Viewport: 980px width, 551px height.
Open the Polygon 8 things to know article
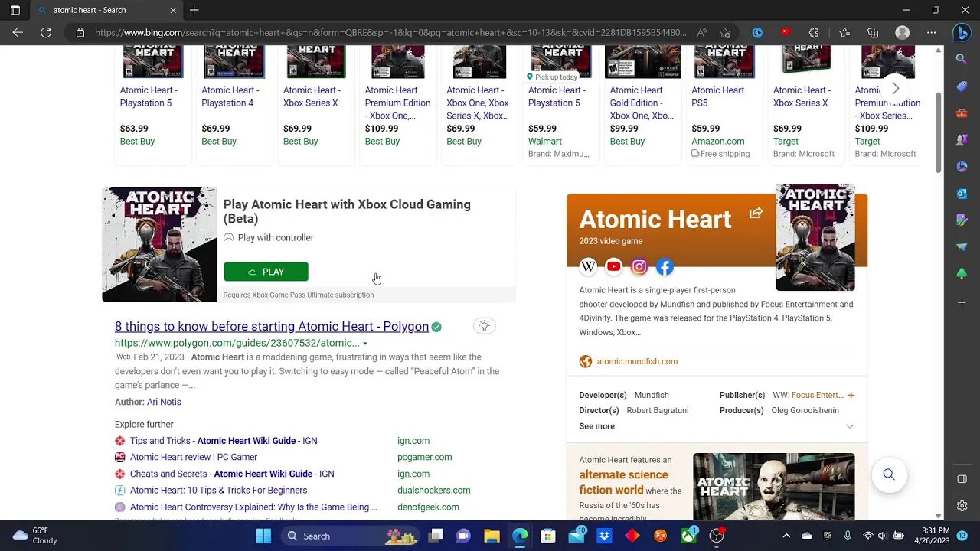(x=272, y=326)
